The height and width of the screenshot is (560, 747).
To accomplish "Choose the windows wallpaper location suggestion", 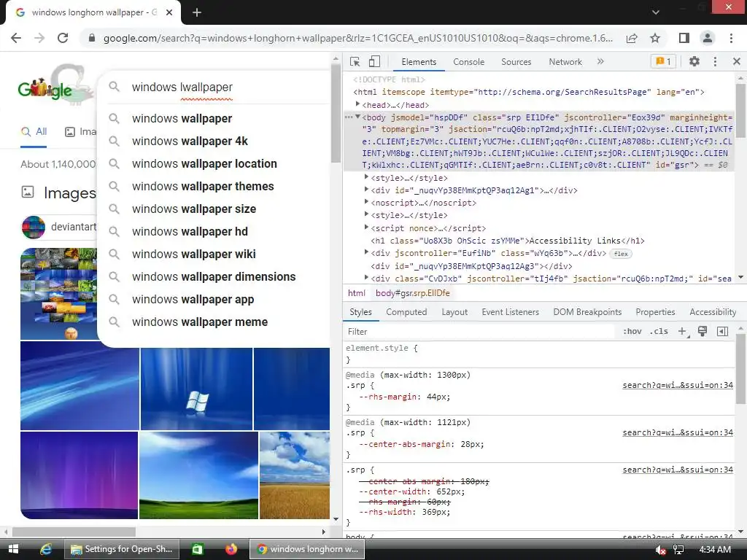I will [213, 163].
